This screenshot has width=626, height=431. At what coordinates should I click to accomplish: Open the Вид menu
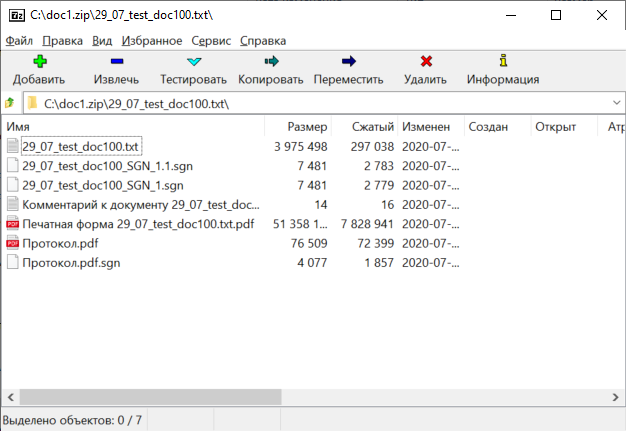coord(102,41)
